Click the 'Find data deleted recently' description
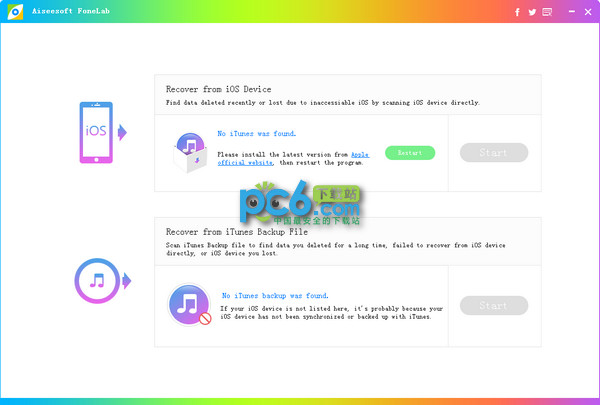This screenshot has height=405, width=600. click(323, 103)
